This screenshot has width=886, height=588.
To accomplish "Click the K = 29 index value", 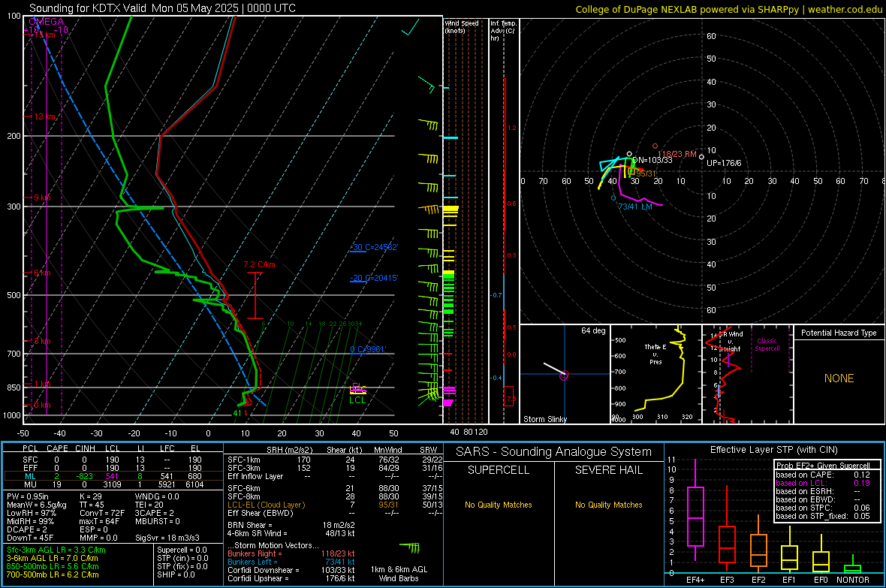I will 91,496.
